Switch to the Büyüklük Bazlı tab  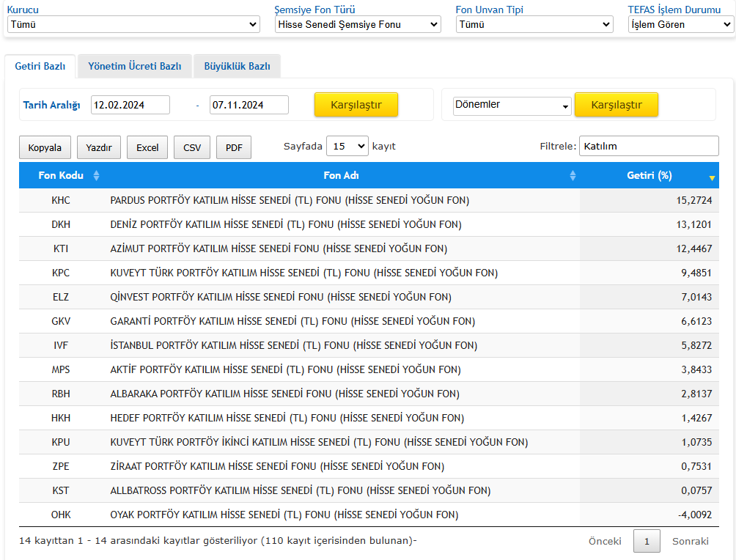coord(237,66)
